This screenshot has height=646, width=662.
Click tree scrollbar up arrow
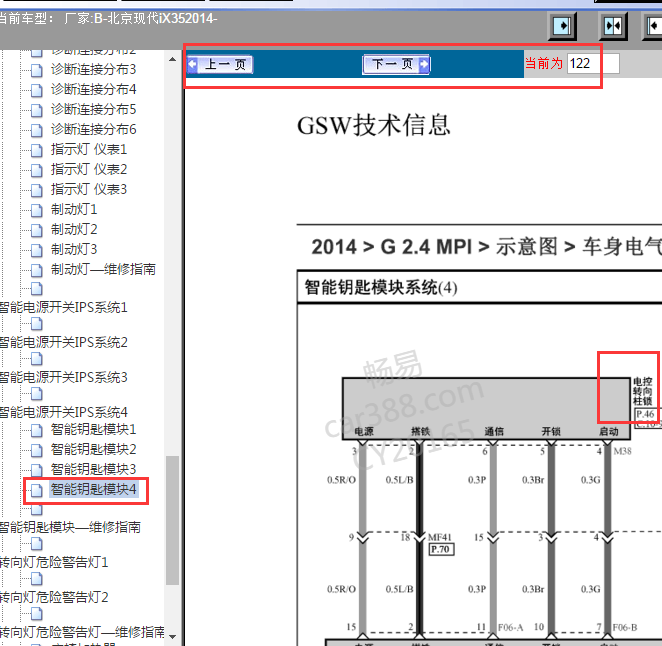[x=172, y=59]
